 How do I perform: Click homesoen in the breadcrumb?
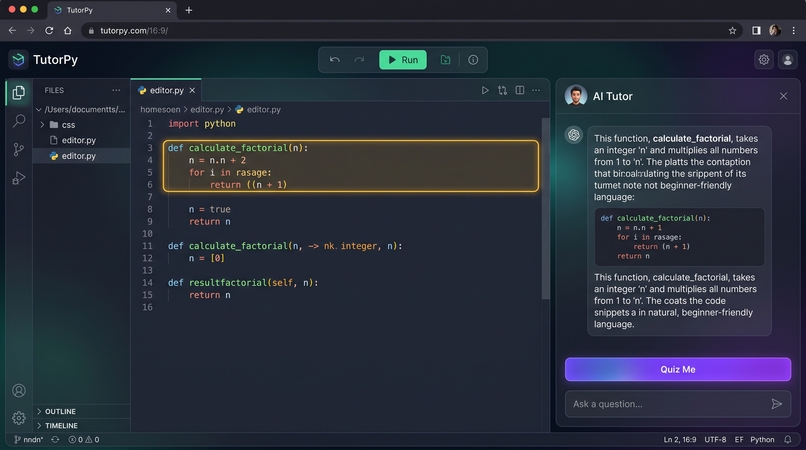click(x=160, y=110)
